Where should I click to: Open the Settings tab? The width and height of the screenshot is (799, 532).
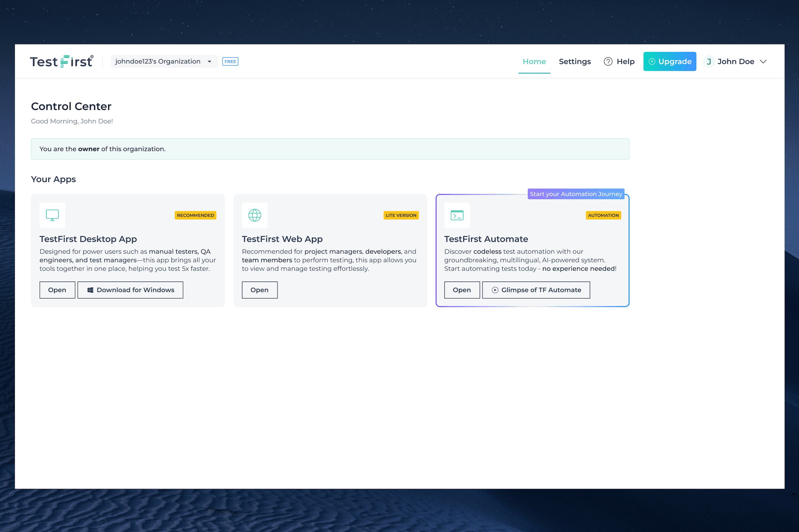[575, 61]
